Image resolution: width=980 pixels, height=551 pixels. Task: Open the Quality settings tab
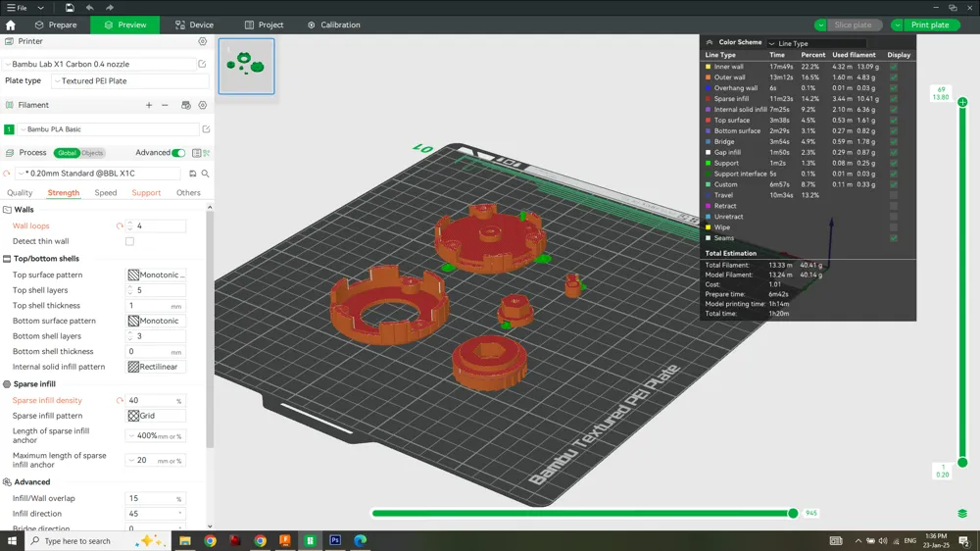[x=20, y=192]
